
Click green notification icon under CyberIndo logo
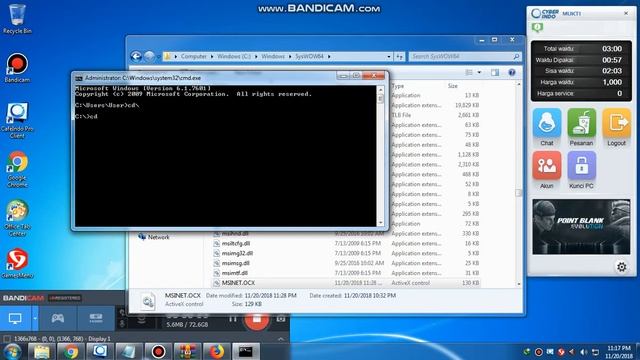[537, 28]
